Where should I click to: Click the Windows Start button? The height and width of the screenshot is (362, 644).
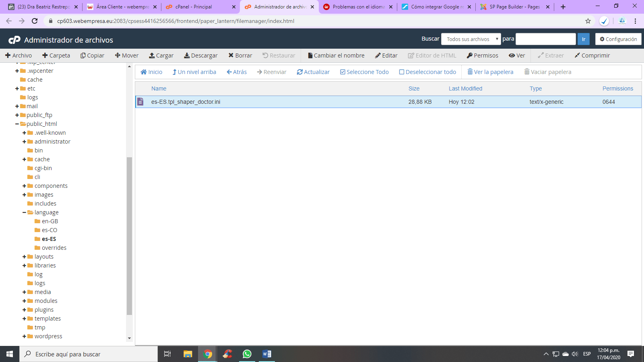(10, 354)
